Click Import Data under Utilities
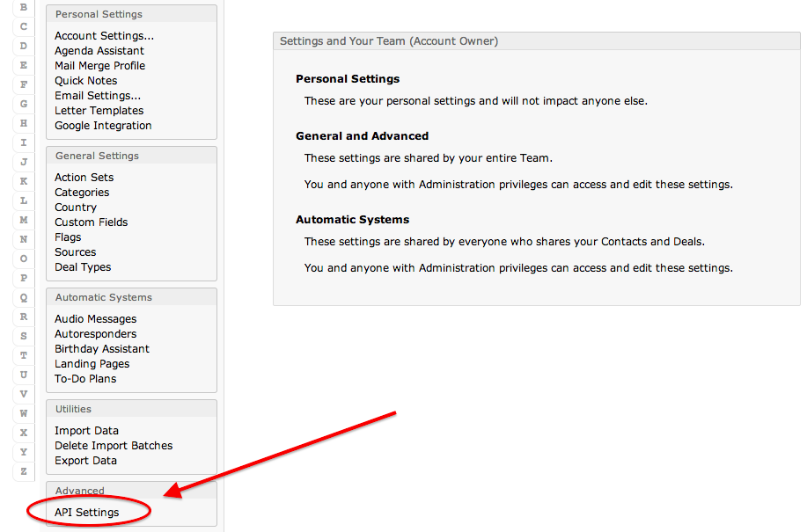807x532 pixels. pyautogui.click(x=86, y=431)
